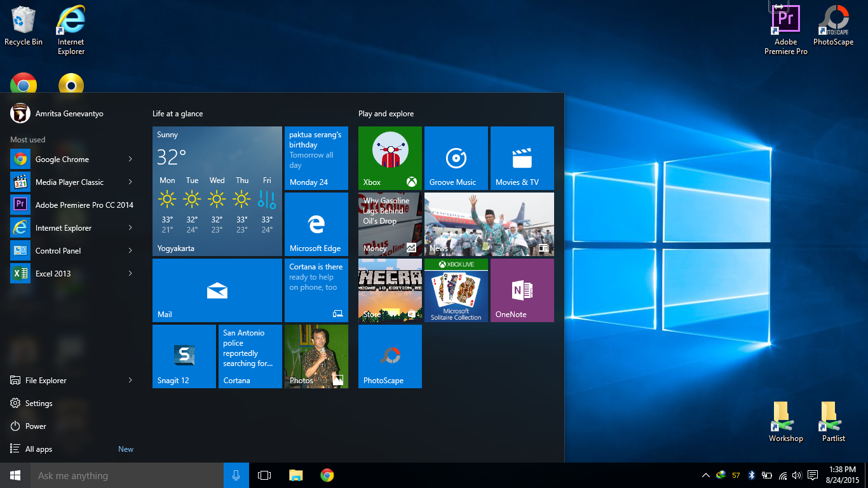Expand File Explorer jump list arrow
This screenshot has height=488, width=868.
(130, 380)
